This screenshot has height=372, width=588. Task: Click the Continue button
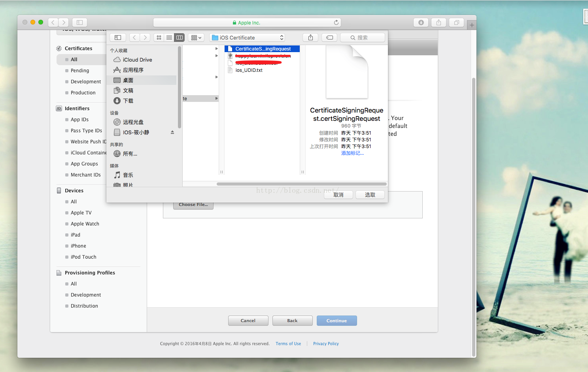tap(337, 321)
